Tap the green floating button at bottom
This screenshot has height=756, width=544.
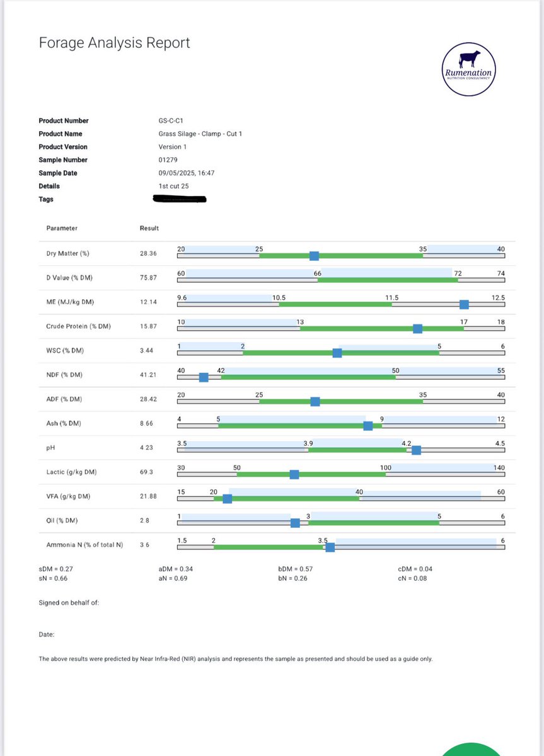pyautogui.click(x=472, y=748)
